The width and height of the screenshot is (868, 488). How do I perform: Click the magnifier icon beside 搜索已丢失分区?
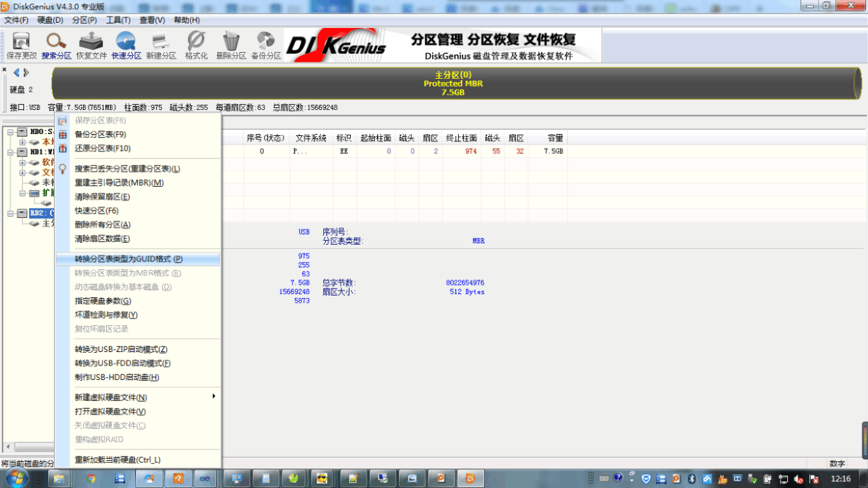click(62, 169)
